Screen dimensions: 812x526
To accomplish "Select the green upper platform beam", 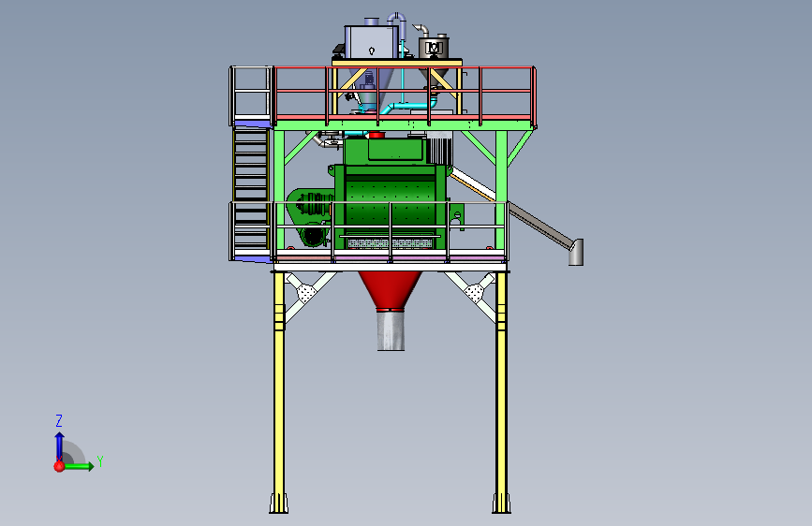I will [403, 124].
